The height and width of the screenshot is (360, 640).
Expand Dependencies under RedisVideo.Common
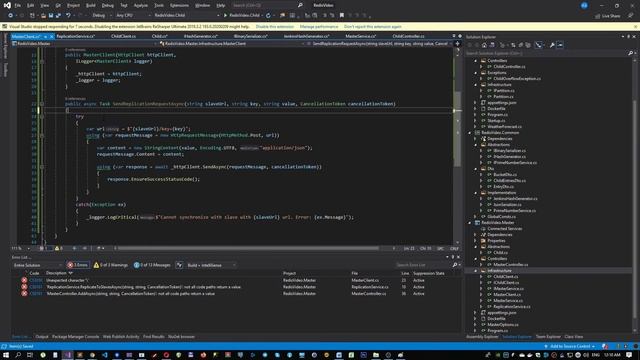point(476,139)
